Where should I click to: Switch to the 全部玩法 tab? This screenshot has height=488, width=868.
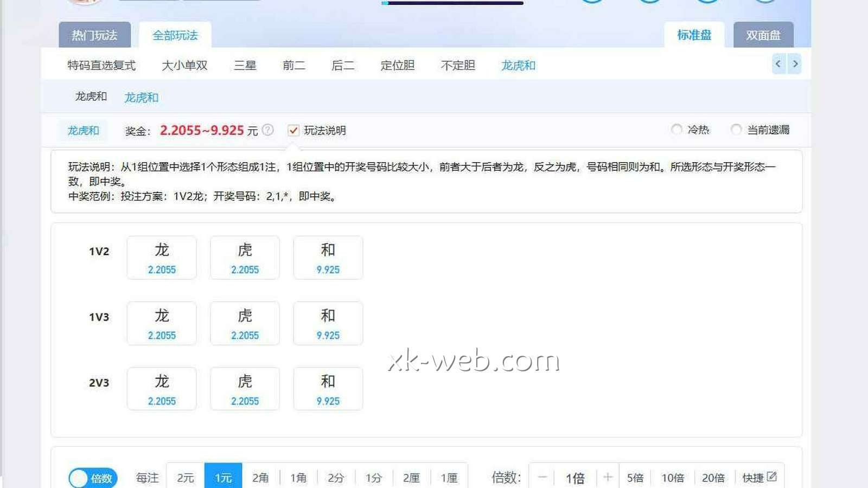pyautogui.click(x=175, y=35)
